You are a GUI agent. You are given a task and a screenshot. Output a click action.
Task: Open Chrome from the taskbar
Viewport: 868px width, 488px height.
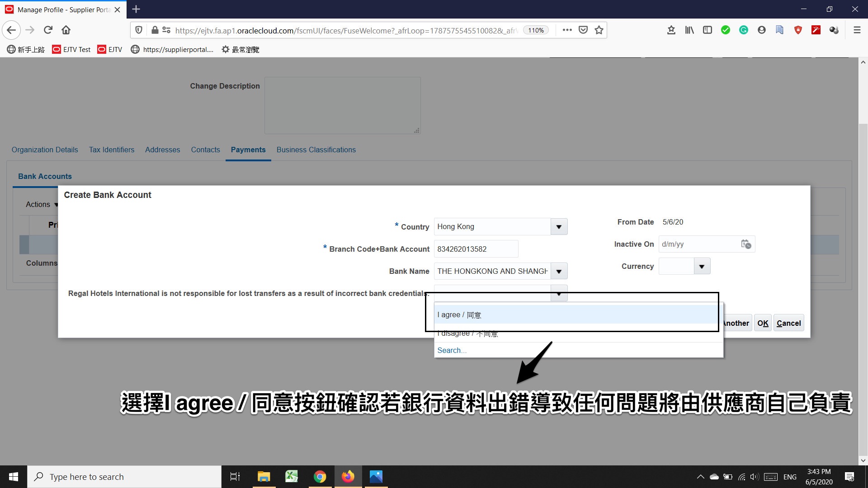click(320, 477)
